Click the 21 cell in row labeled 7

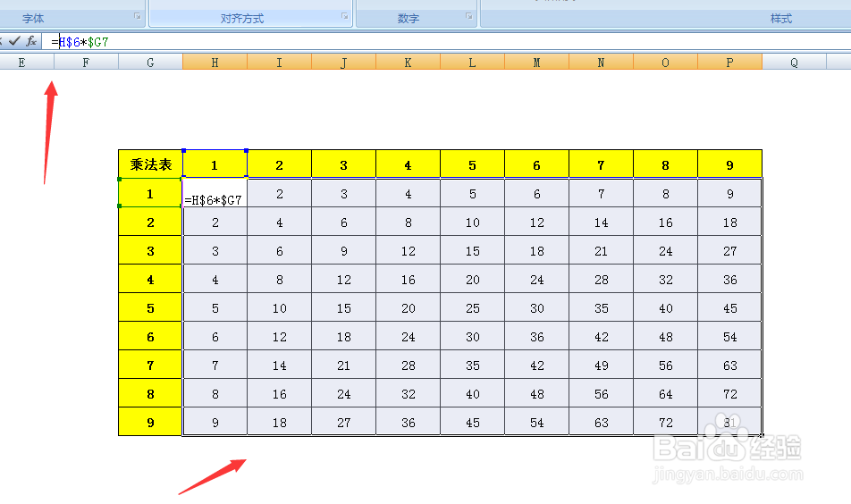343,365
